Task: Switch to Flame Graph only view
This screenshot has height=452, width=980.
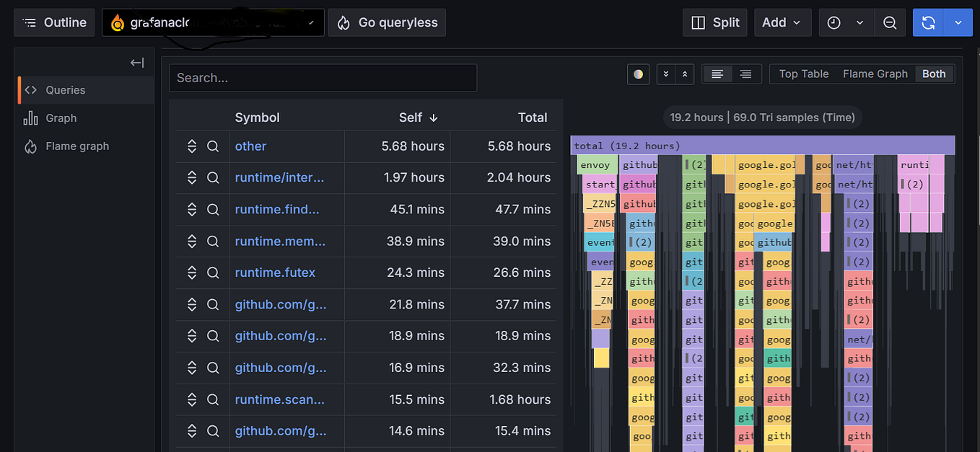Action: (875, 74)
